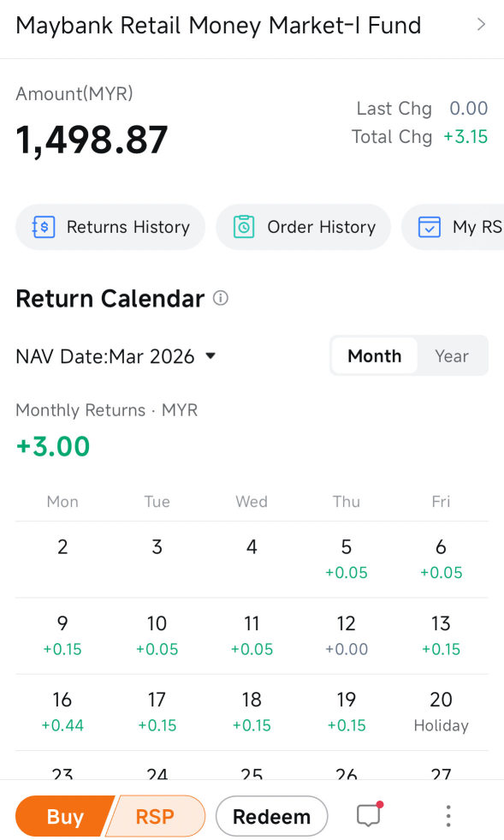The image size is (504, 840).
Task: Open fund details via the header chevron arrow
Action: pos(481,25)
